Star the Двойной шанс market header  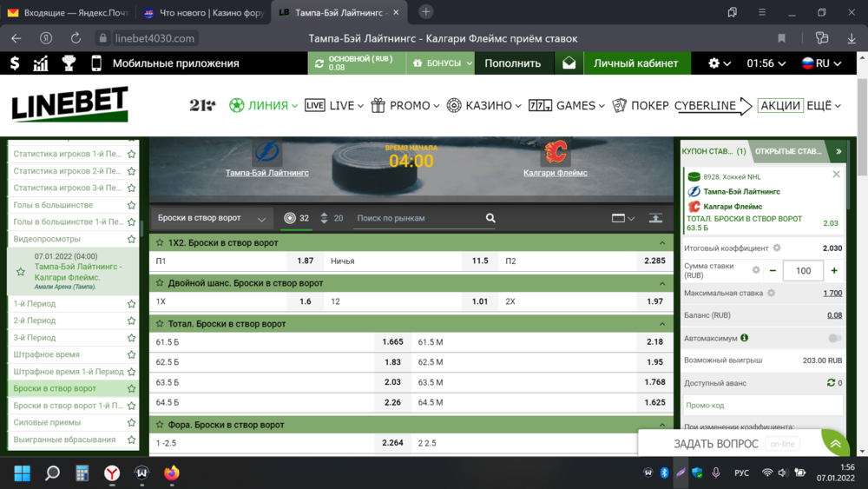pos(160,283)
